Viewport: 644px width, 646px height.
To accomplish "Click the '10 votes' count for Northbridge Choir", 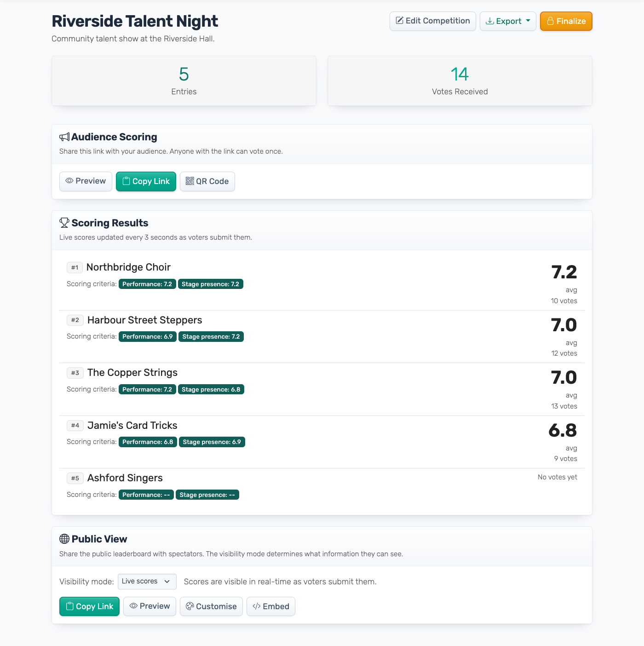I will click(x=564, y=301).
